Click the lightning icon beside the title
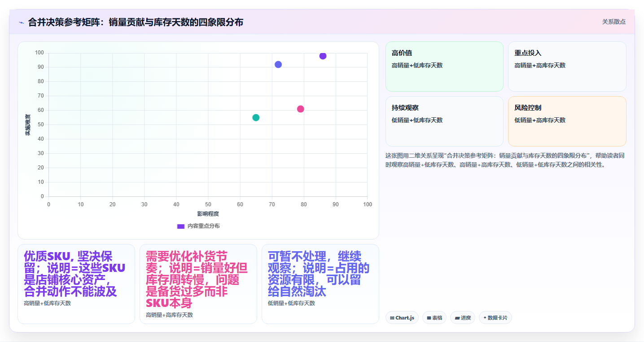The image size is (644, 342). [21, 22]
